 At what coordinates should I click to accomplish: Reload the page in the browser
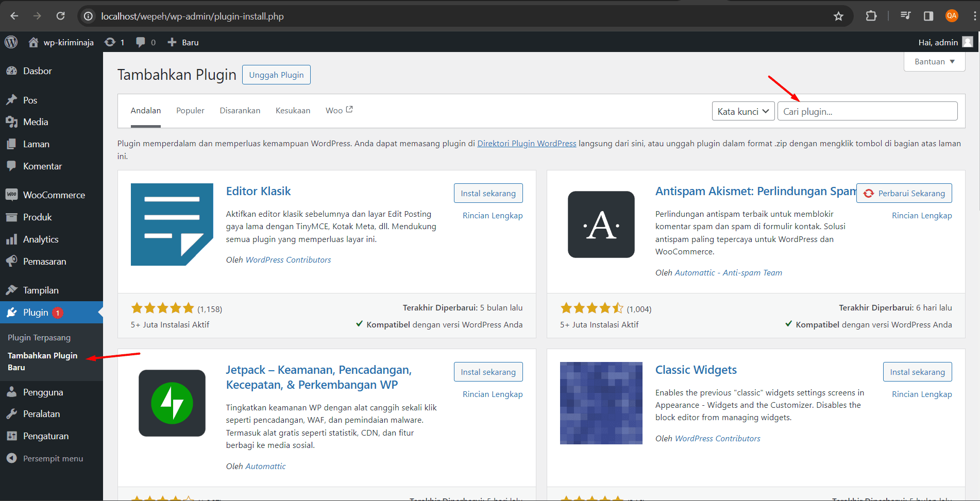pyautogui.click(x=60, y=16)
